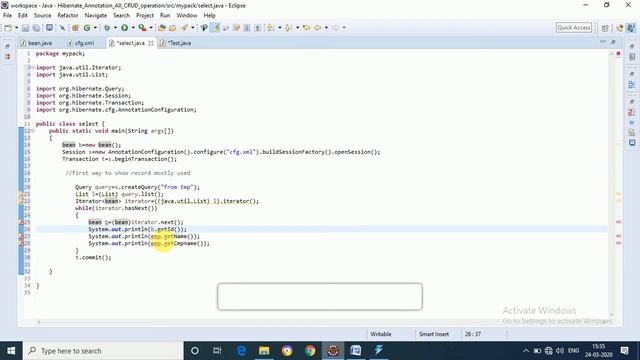Viewport: 640px width, 360px height.
Task: Expand the Back history dropdown arrow
Action: tap(326, 28)
